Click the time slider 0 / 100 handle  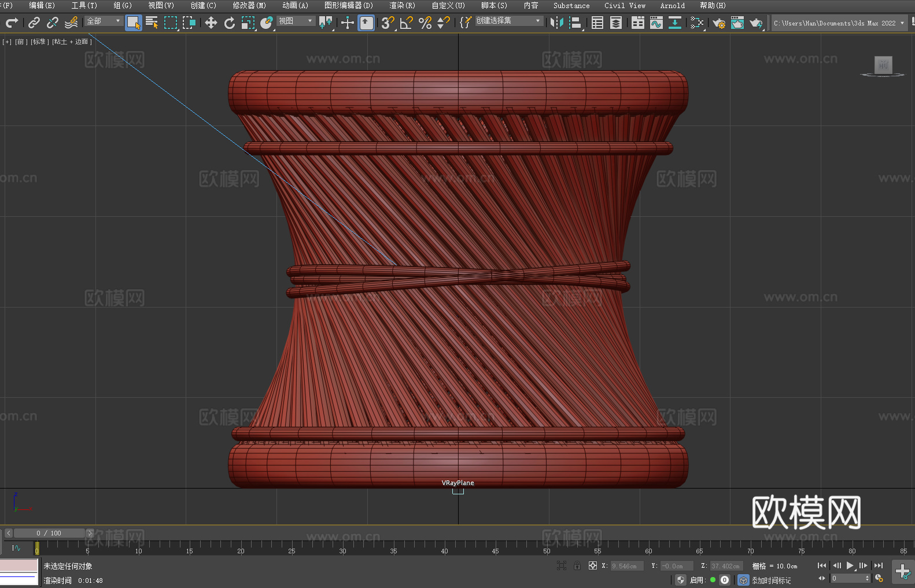49,533
